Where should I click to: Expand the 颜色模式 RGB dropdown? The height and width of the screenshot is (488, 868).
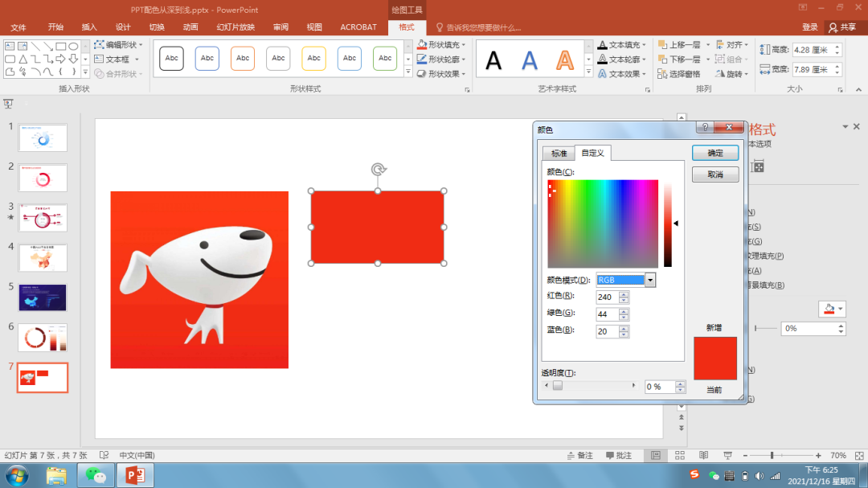pyautogui.click(x=650, y=280)
